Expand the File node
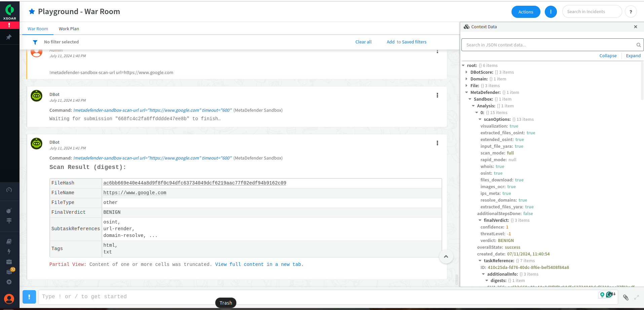Screen dimensions: 644x310 (466, 86)
